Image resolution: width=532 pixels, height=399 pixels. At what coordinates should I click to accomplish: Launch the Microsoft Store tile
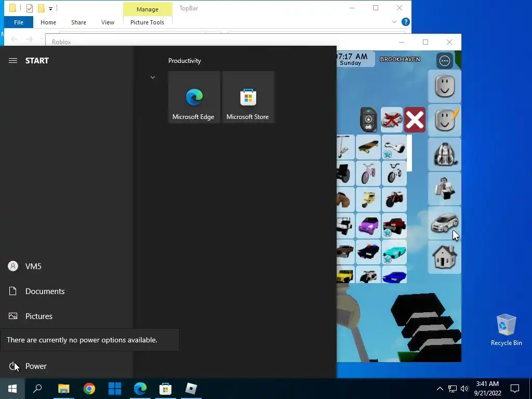[248, 97]
